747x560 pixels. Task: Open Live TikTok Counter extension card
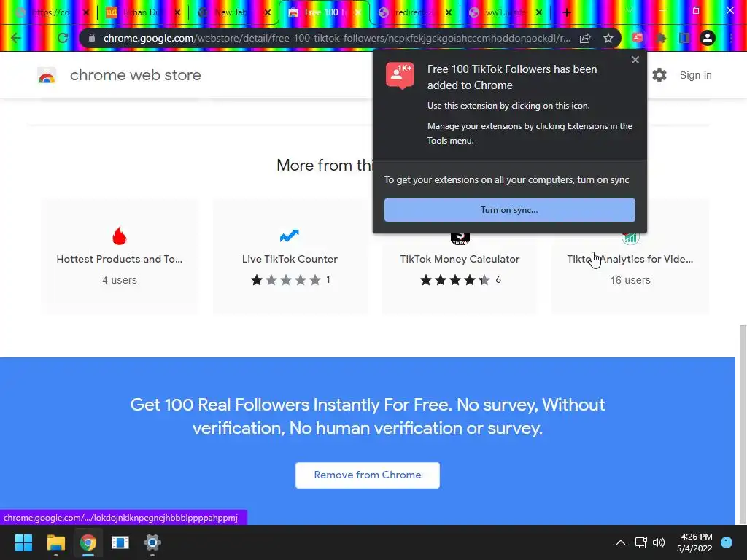click(290, 256)
